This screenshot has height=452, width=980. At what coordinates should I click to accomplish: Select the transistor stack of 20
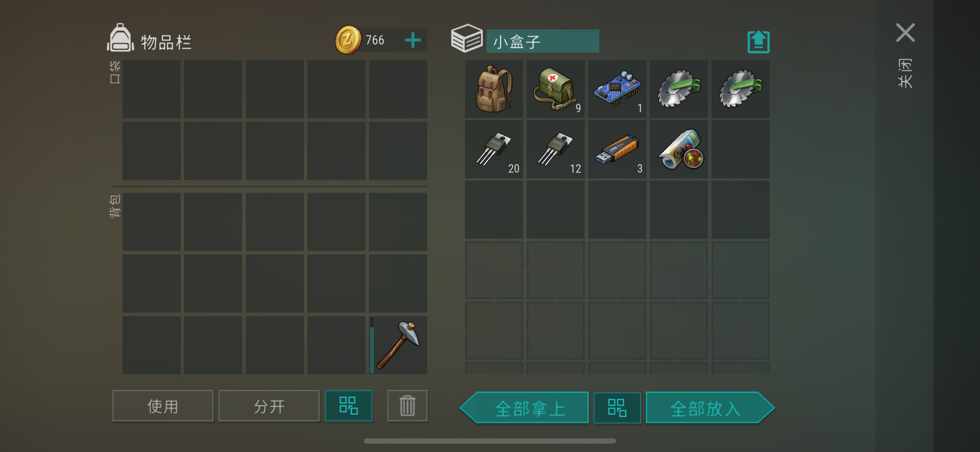click(494, 150)
